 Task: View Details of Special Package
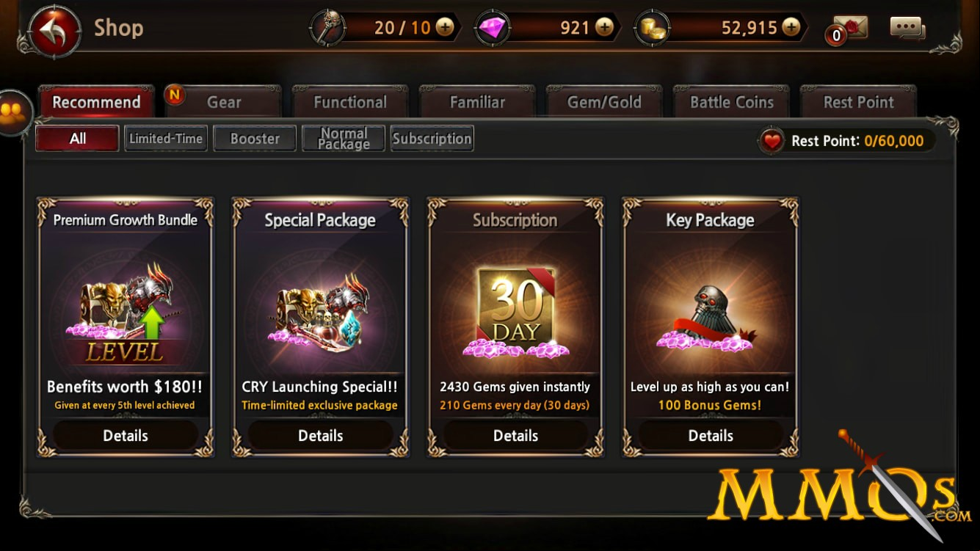321,435
